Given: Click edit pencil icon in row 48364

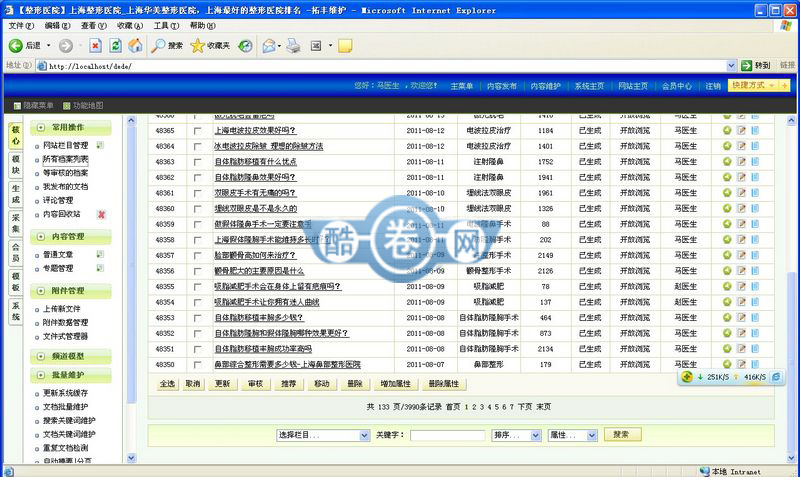Looking at the screenshot, I should coord(741,146).
